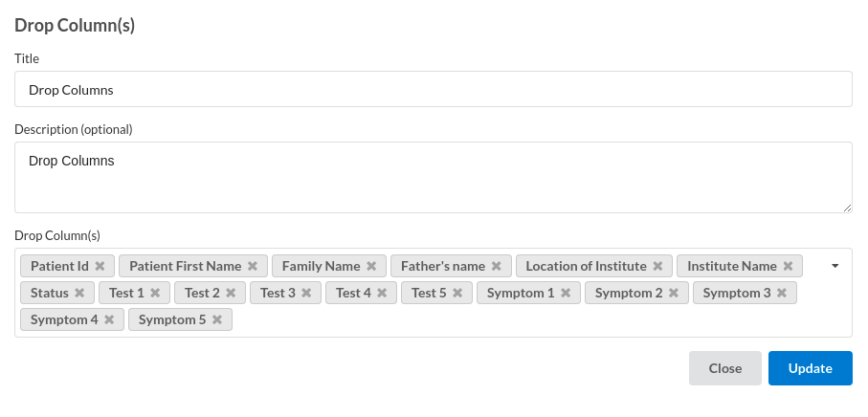Remove Symptom 1 tag

pyautogui.click(x=566, y=293)
